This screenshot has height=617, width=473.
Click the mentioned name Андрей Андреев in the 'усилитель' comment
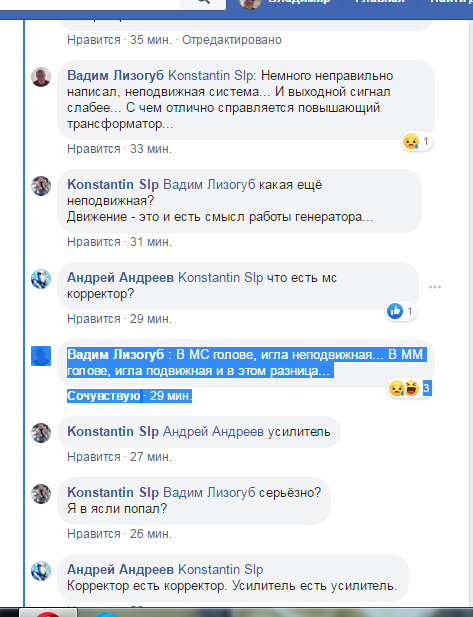213,432
